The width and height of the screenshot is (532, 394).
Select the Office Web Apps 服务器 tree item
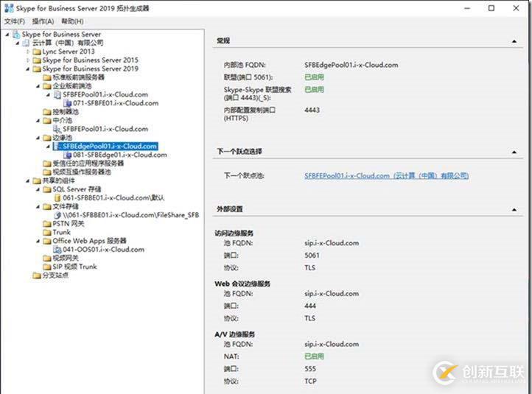click(89, 241)
